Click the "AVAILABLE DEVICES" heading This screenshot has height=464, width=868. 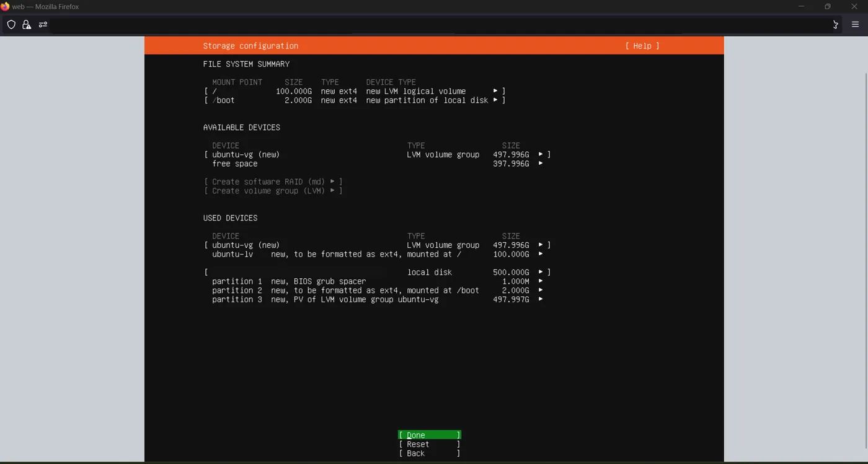[242, 128]
